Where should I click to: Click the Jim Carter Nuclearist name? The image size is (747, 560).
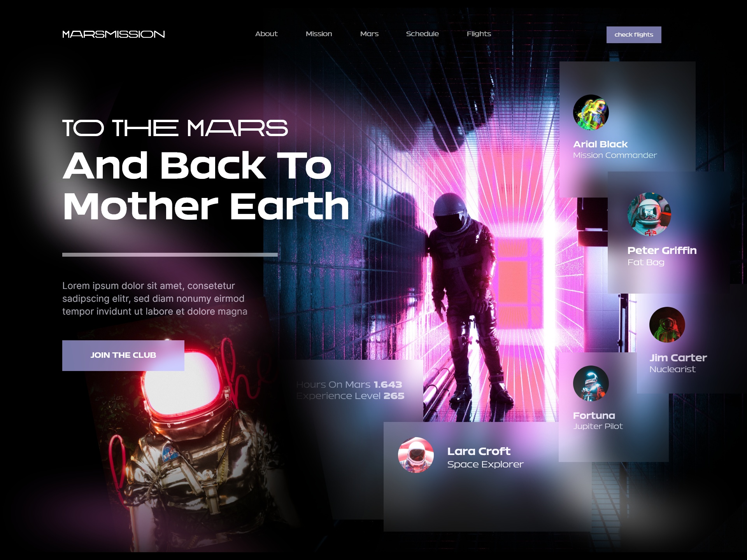click(678, 358)
